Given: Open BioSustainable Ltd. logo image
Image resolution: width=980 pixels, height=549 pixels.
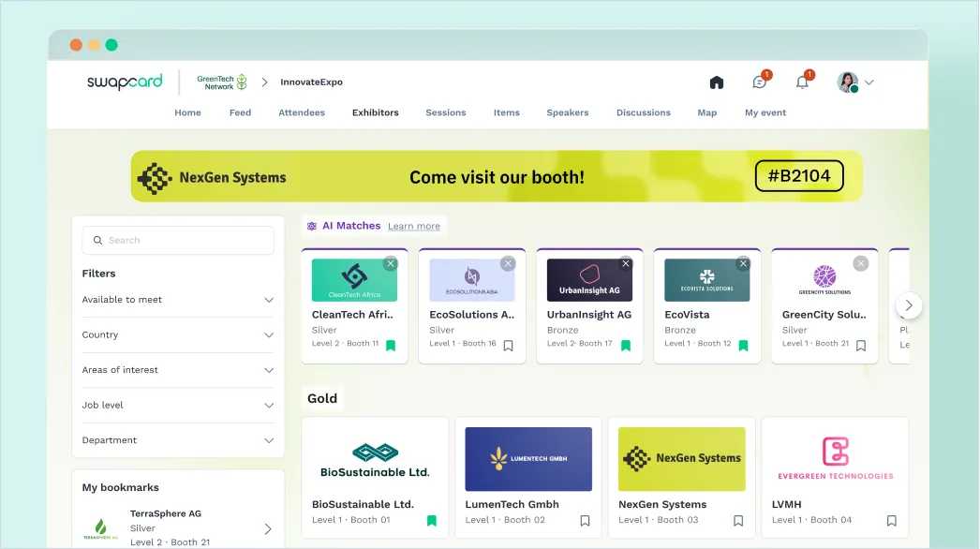Looking at the screenshot, I should (x=375, y=459).
